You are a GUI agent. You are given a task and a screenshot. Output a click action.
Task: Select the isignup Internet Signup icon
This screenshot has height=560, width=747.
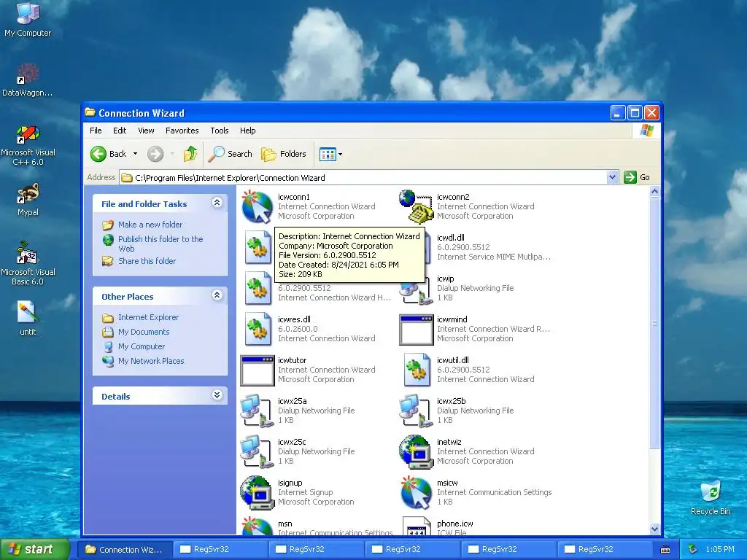258,492
